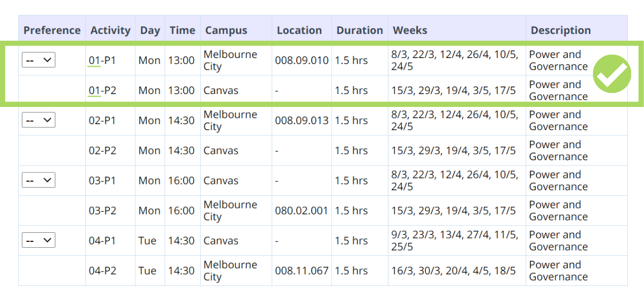Click the Weeks column header
The width and height of the screenshot is (644, 294).
410,31
